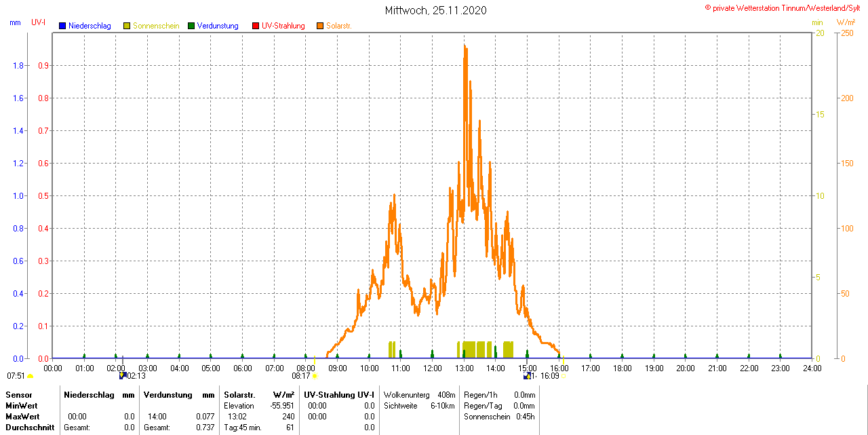Select the Verdunstung legend label
Image resolution: width=868 pixels, height=435 pixels.
(218, 26)
